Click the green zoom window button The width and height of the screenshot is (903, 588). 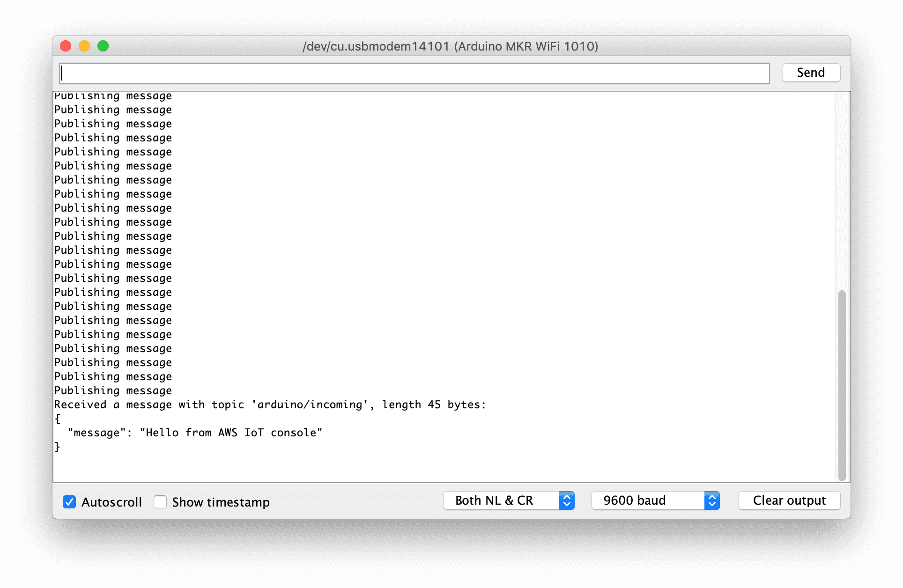pos(103,46)
